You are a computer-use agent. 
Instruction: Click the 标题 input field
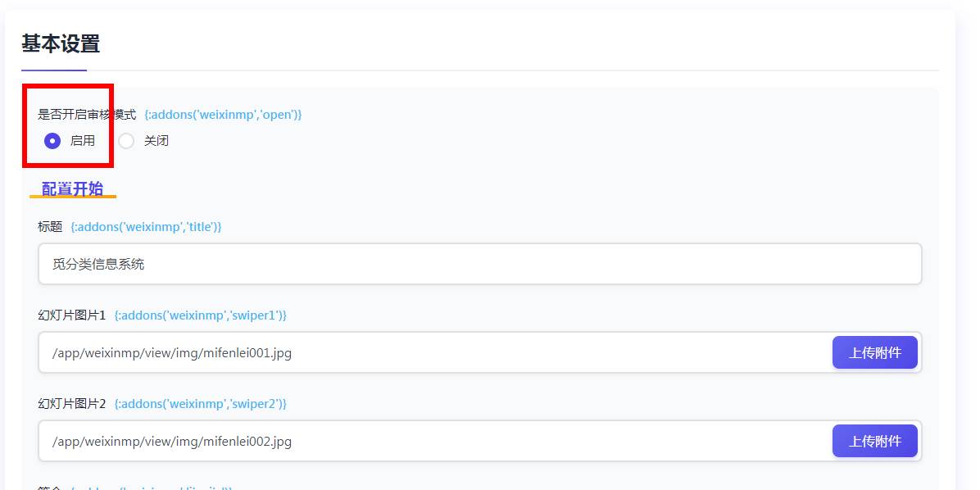(x=479, y=264)
